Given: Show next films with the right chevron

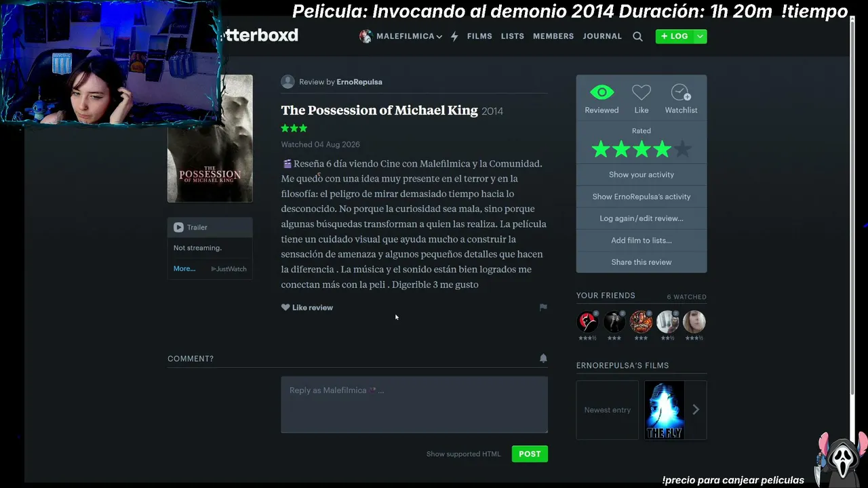Looking at the screenshot, I should tap(696, 409).
